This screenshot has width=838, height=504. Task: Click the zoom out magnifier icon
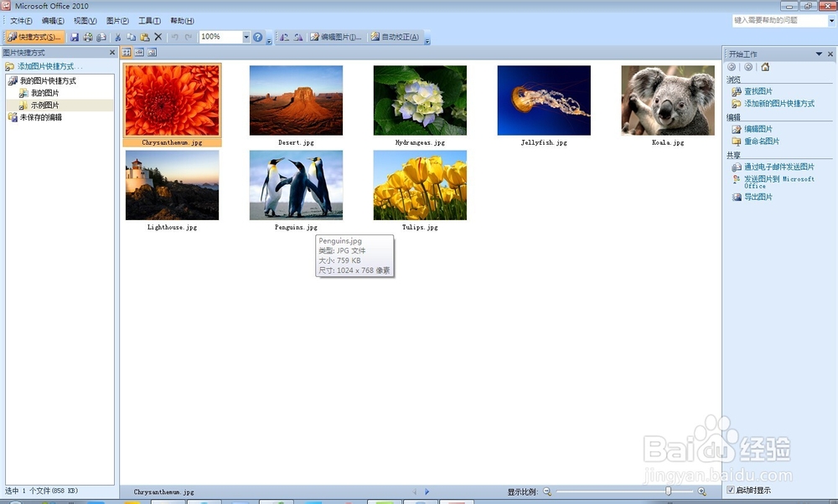(547, 491)
